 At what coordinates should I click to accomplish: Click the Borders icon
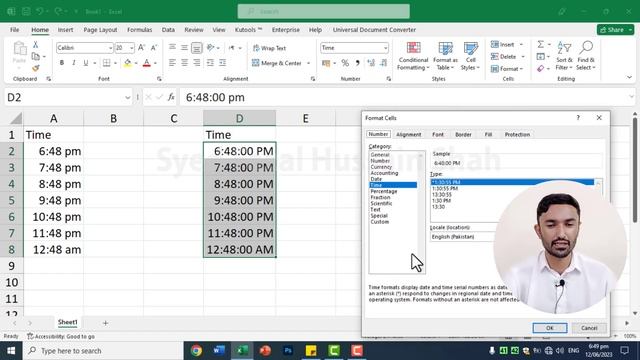107,63
